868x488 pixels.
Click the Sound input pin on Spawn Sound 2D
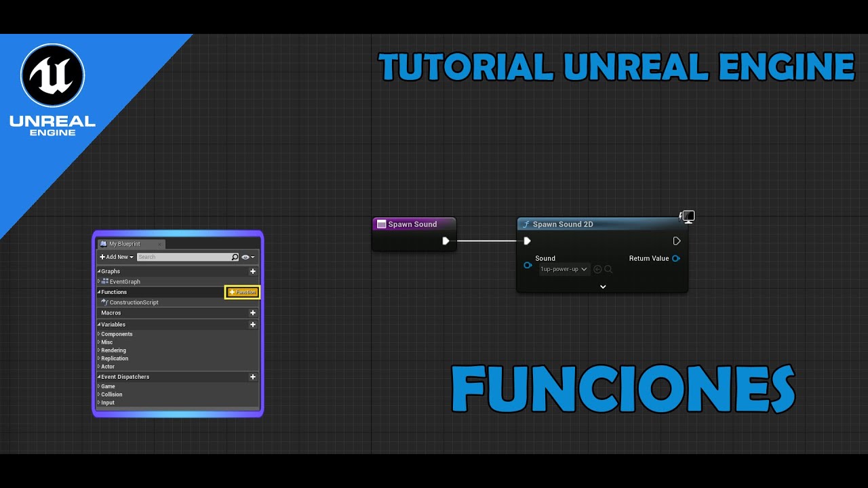tap(528, 265)
